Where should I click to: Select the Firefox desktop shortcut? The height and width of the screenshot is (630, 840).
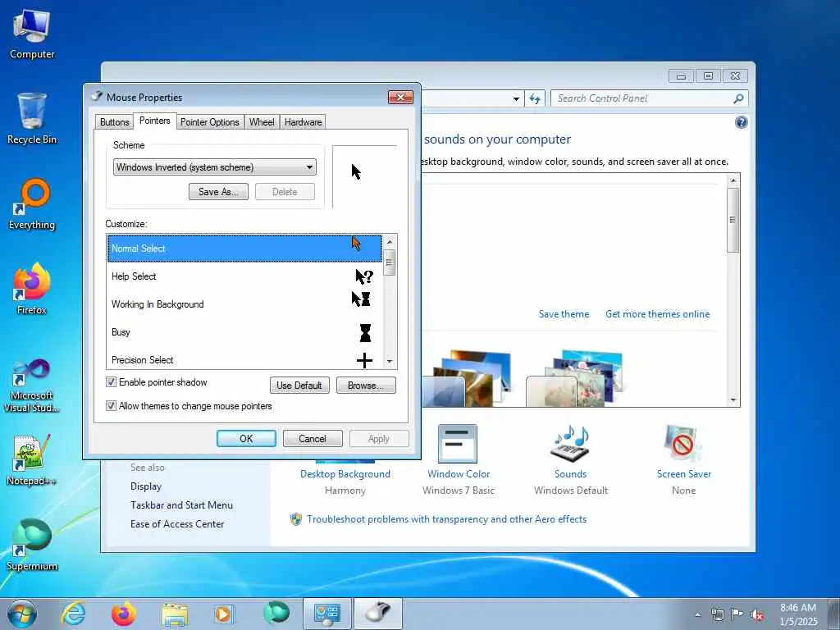(32, 290)
